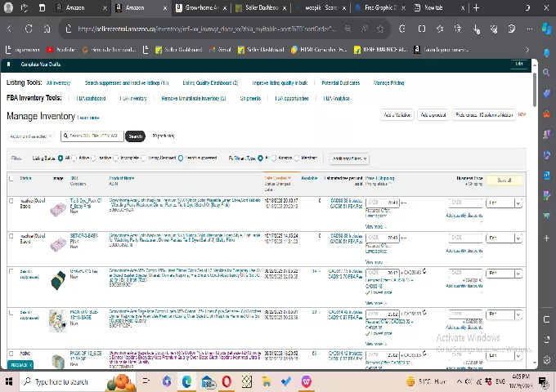Click the Add a Variation button
Screen dimensions: 556x392
[398, 115]
